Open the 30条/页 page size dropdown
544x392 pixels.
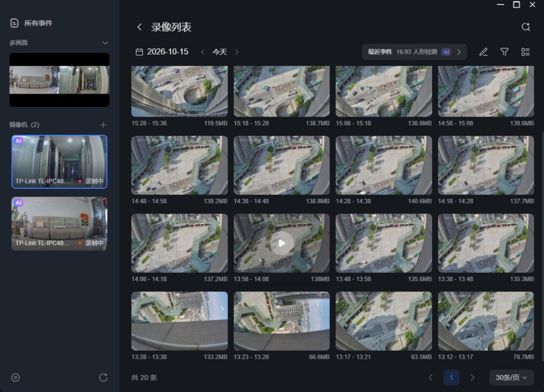coord(511,377)
